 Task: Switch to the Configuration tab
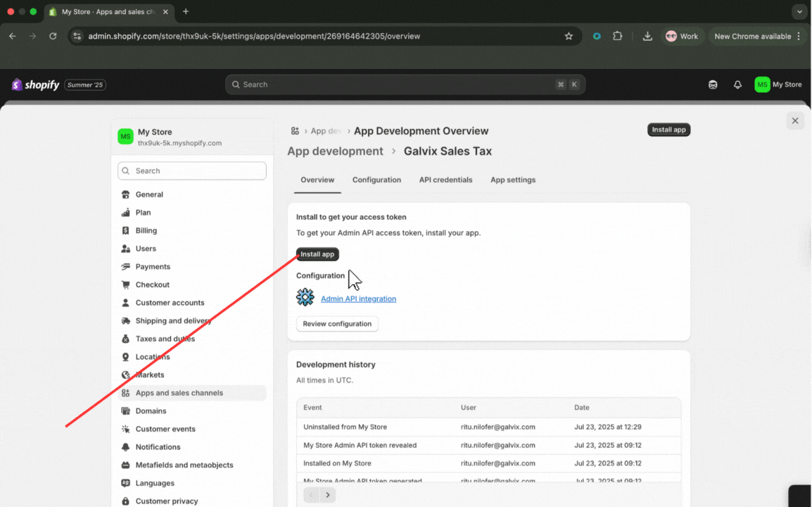tap(376, 180)
